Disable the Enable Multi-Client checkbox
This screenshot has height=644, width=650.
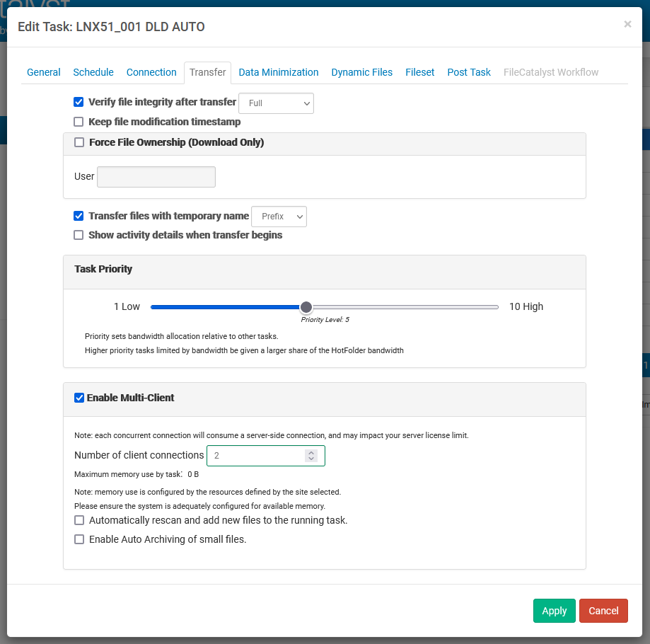(x=79, y=398)
